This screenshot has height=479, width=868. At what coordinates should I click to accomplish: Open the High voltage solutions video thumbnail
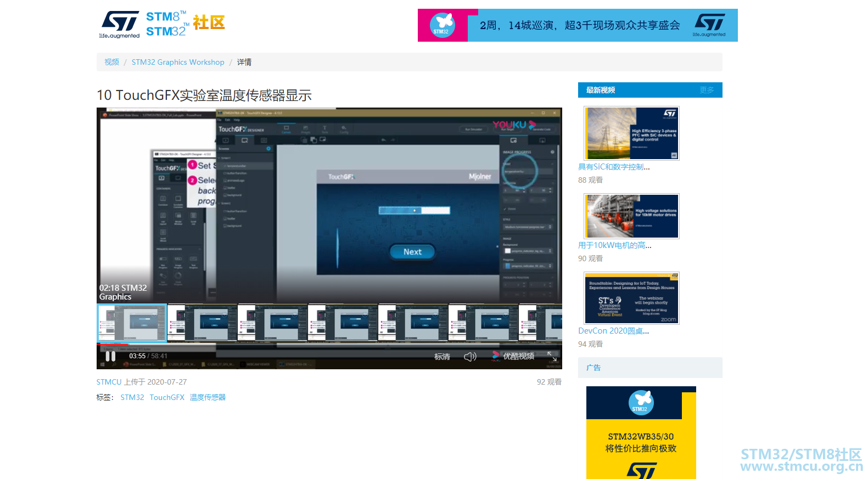[631, 216]
